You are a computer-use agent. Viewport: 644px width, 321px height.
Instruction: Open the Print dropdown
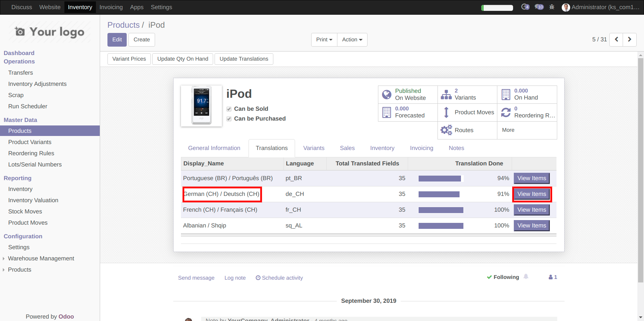click(x=324, y=40)
